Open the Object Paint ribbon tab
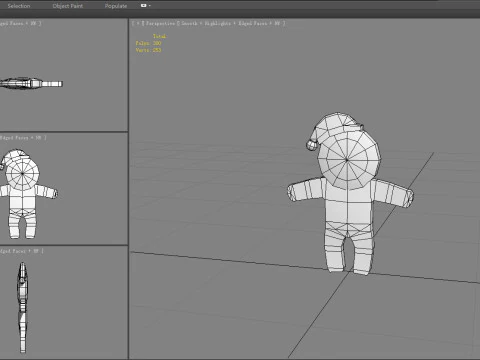This screenshot has height=360, width=480. 68,6
